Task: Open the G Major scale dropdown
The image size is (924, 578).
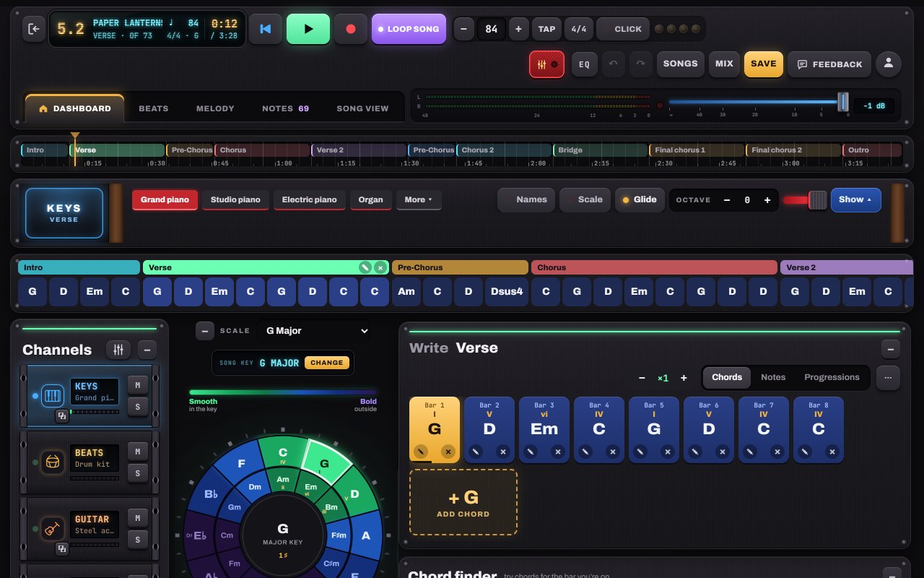Action: pyautogui.click(x=313, y=331)
